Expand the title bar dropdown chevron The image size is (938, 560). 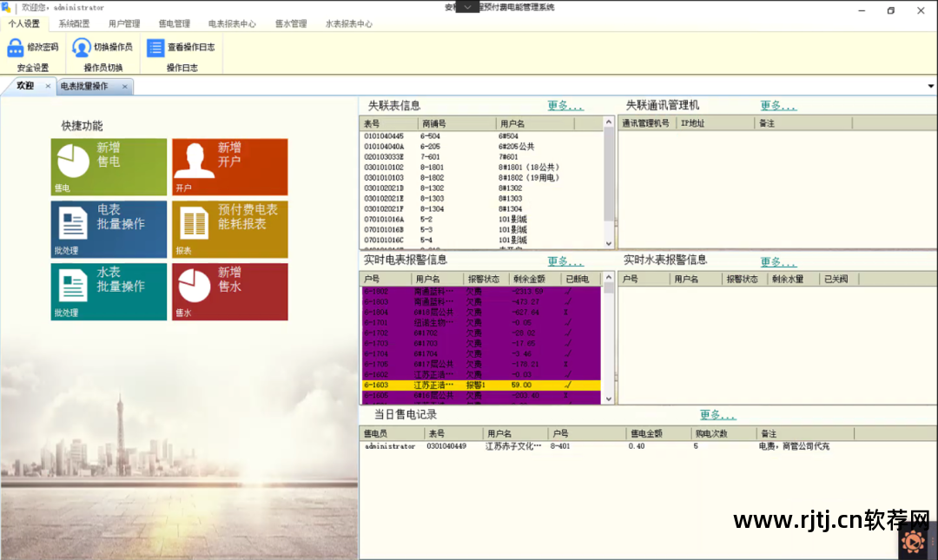pos(468,7)
